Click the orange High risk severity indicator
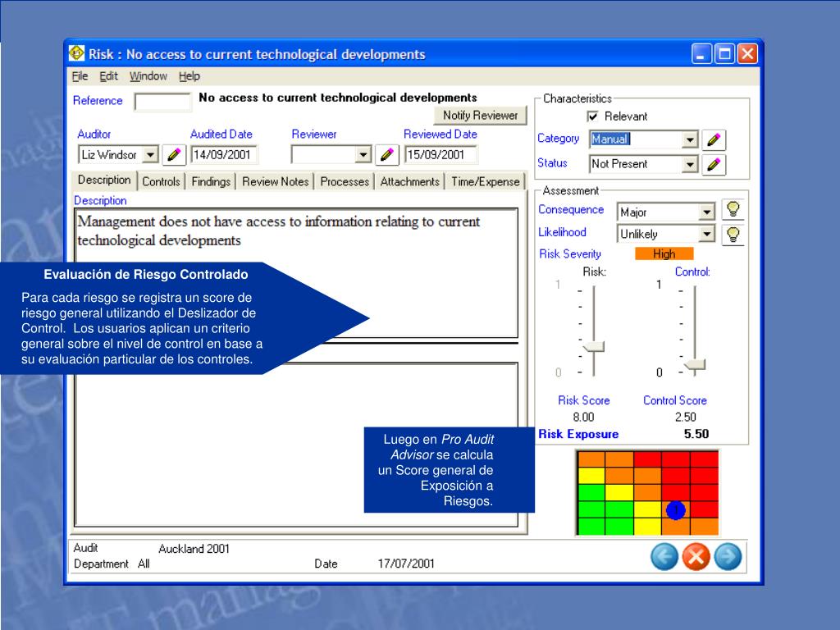The width and height of the screenshot is (840, 630). 664,254
